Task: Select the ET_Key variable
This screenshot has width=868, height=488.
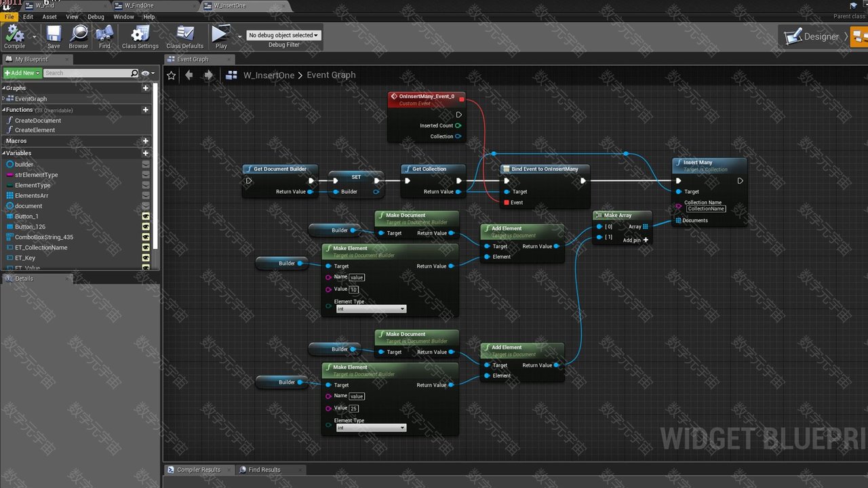Action: tap(25, 258)
